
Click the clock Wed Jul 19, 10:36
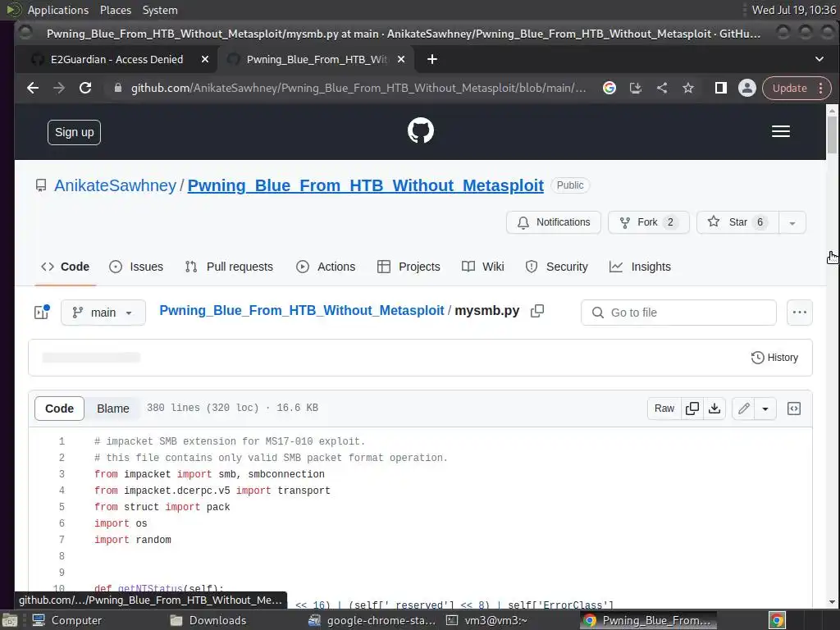point(793,10)
